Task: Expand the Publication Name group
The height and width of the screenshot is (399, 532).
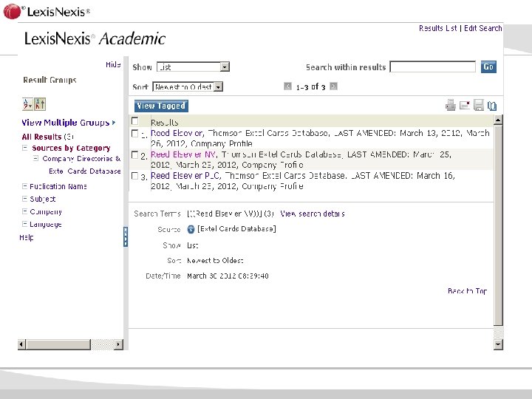Action: click(25, 186)
